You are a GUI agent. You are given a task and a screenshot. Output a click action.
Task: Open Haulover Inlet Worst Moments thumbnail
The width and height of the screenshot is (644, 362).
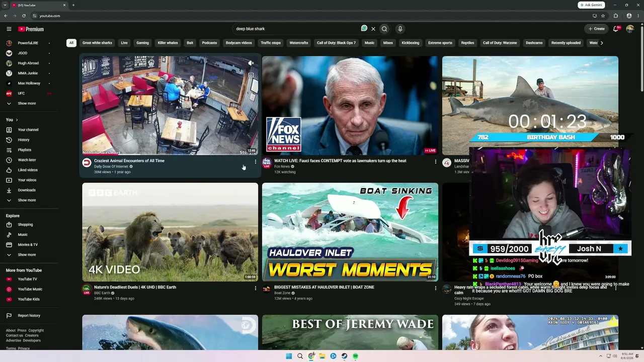[x=350, y=232]
